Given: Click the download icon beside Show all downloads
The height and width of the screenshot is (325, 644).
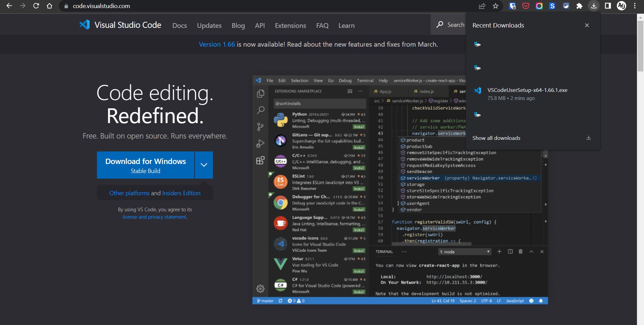Looking at the screenshot, I should (x=589, y=138).
